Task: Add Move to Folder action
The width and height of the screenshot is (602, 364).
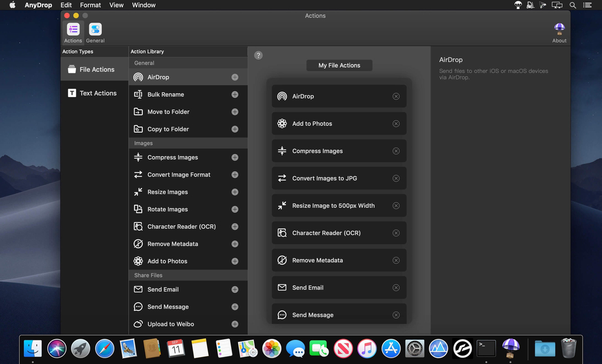Action: coord(235,112)
